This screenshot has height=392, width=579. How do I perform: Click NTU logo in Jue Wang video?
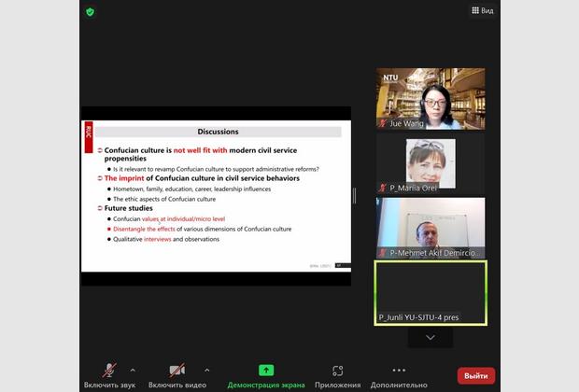(x=390, y=77)
